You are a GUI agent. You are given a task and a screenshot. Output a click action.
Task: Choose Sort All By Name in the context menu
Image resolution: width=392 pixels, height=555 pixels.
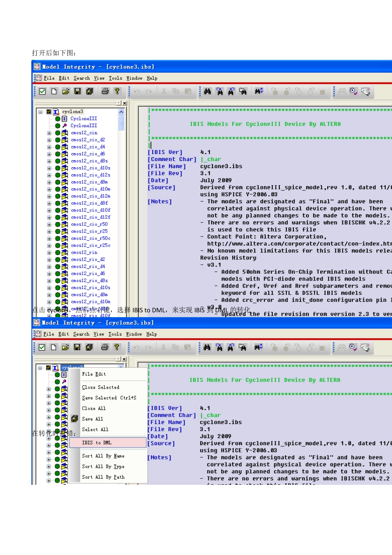(x=103, y=456)
